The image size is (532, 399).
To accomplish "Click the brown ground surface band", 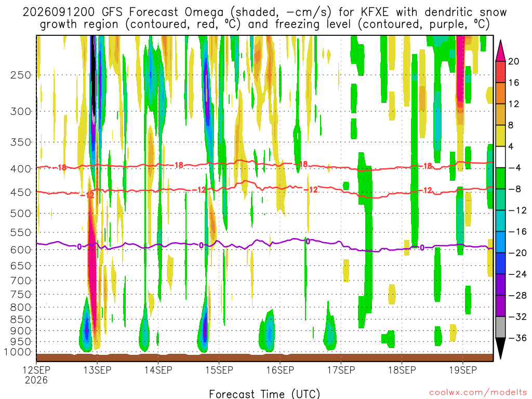I will (x=264, y=357).
